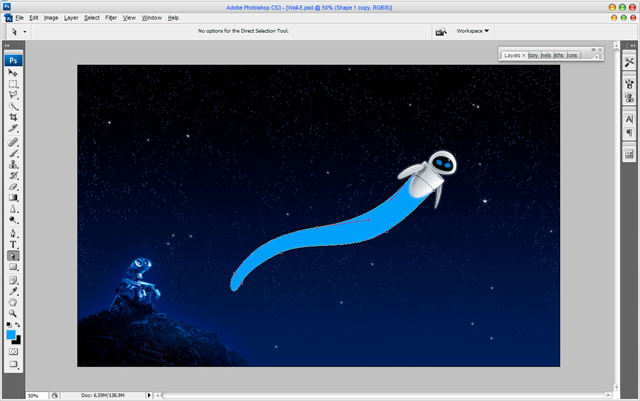640x401 pixels.
Task: Reset default foreground and background colors
Action: [x=9, y=325]
